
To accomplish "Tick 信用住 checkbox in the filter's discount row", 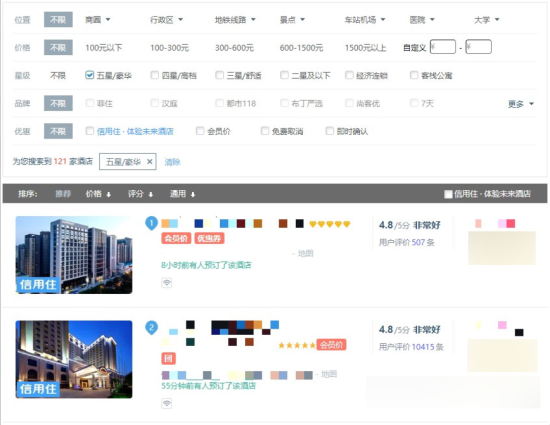I will click(89, 131).
